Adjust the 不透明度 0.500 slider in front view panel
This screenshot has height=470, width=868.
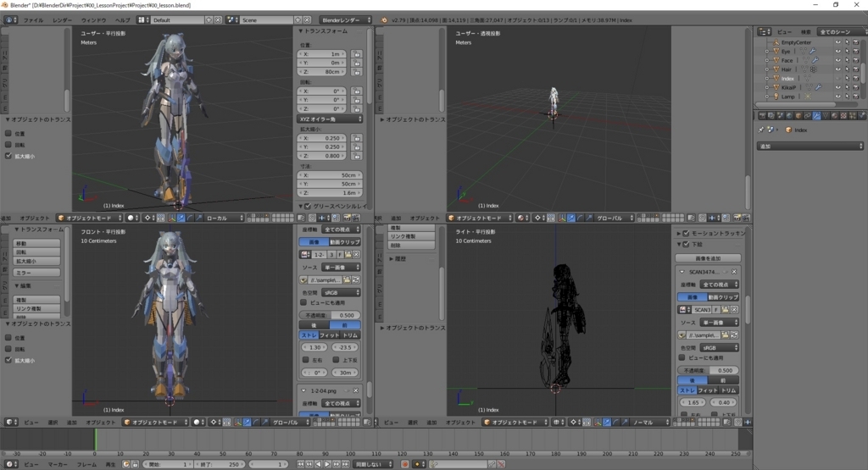pyautogui.click(x=330, y=315)
